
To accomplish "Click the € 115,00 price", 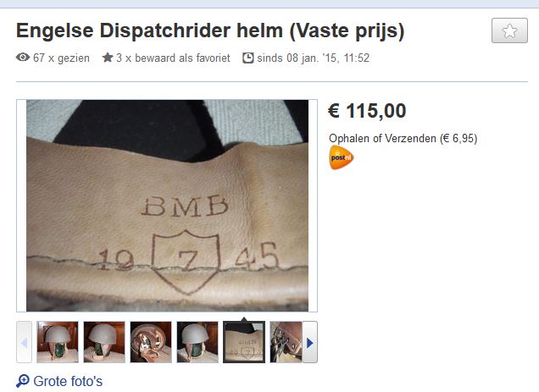I will 367,111.
